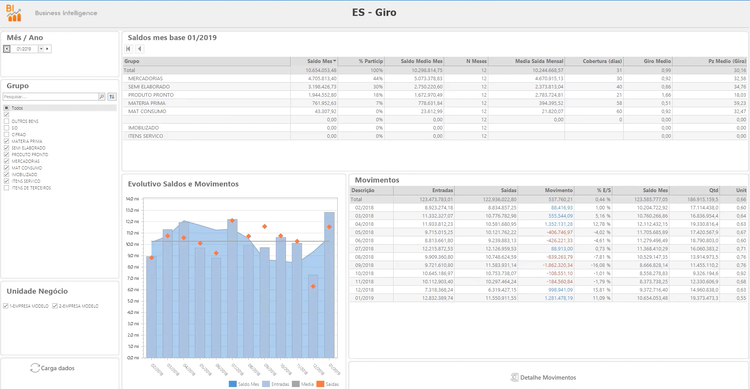The width and height of the screenshot is (750, 389).
Task: Go to previous page of Saldos table
Action: click(x=139, y=49)
